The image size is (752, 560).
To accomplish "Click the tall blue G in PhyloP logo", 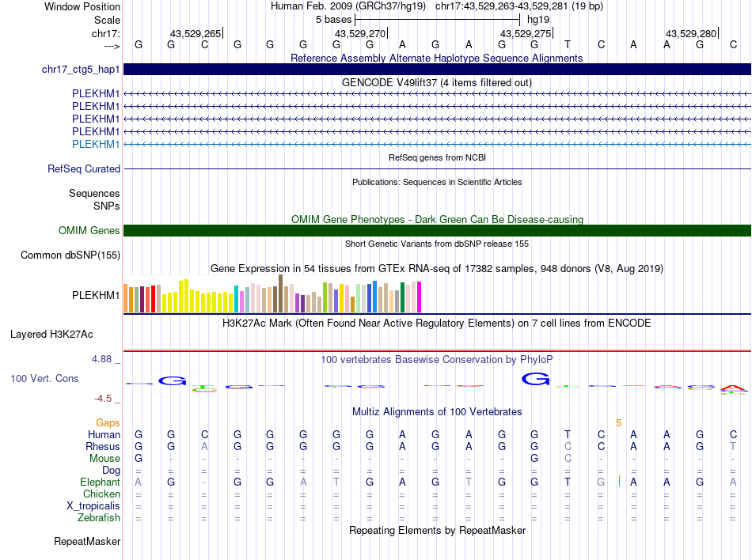I will click(537, 380).
